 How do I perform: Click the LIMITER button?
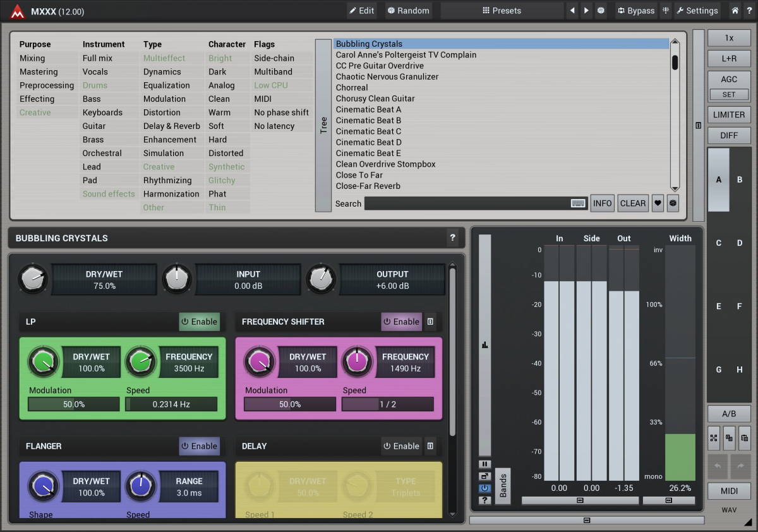(729, 115)
